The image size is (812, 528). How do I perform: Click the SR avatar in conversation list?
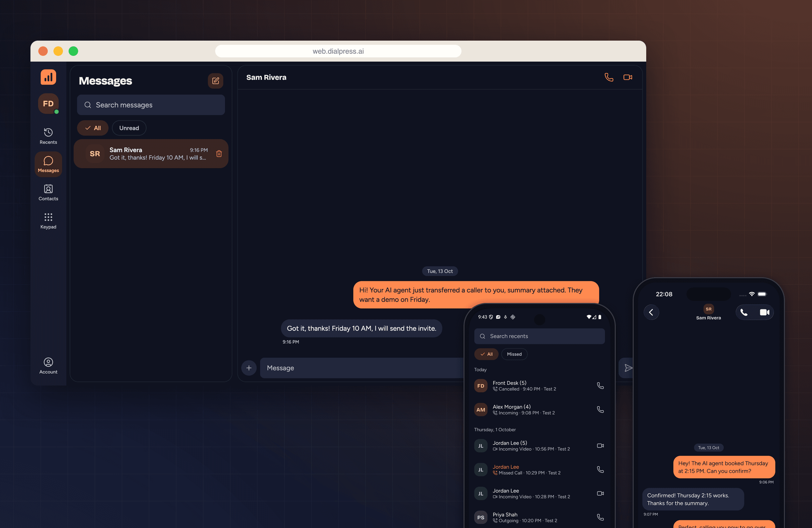[95, 154]
